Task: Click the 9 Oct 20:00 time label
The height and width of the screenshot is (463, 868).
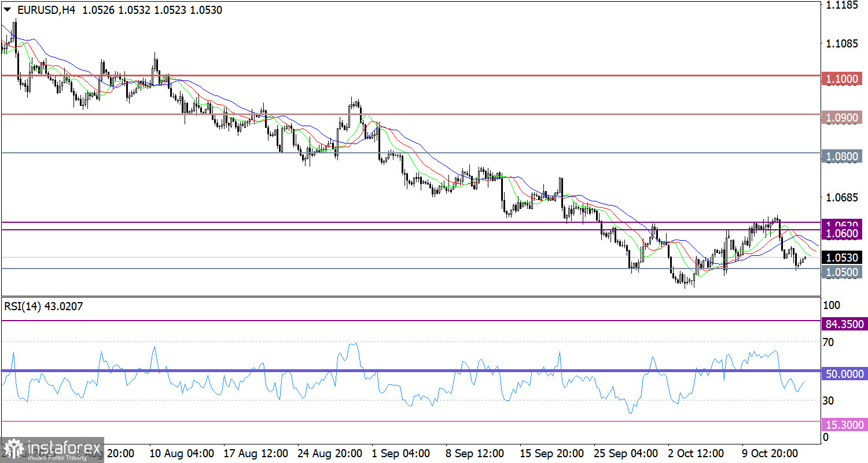Action: point(771,453)
